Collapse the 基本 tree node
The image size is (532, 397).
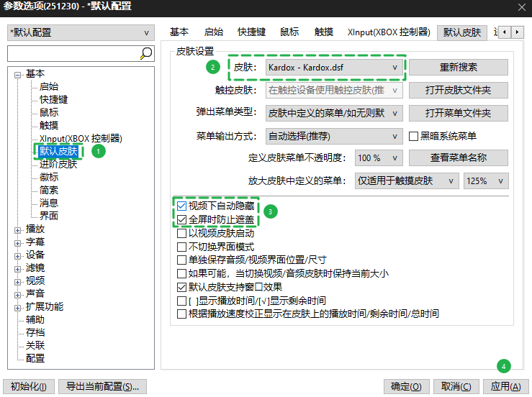18,73
